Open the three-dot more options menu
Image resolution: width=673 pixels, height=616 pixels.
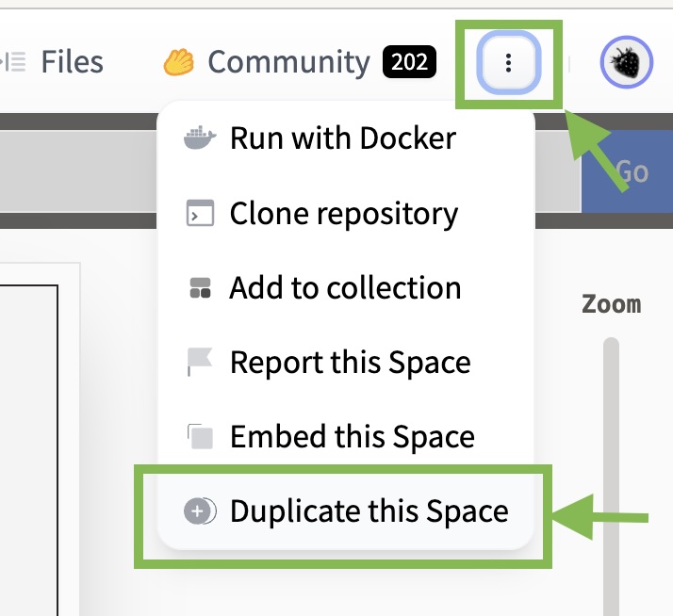509,63
